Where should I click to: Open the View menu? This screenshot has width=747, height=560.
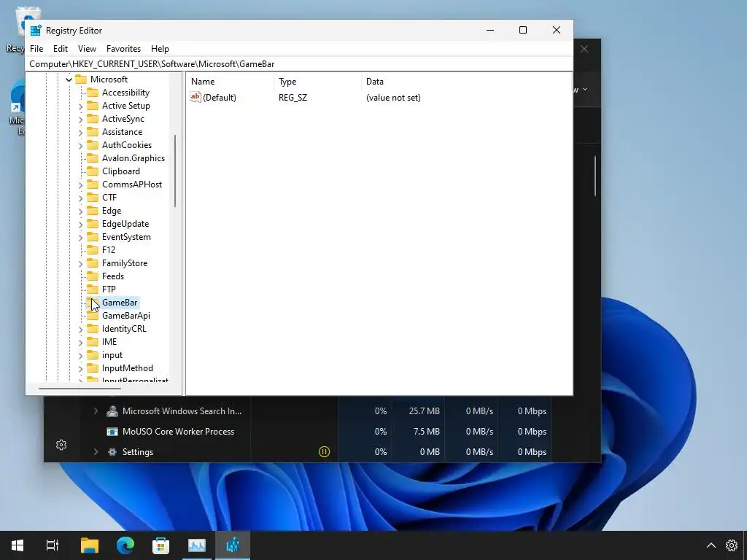[88, 49]
